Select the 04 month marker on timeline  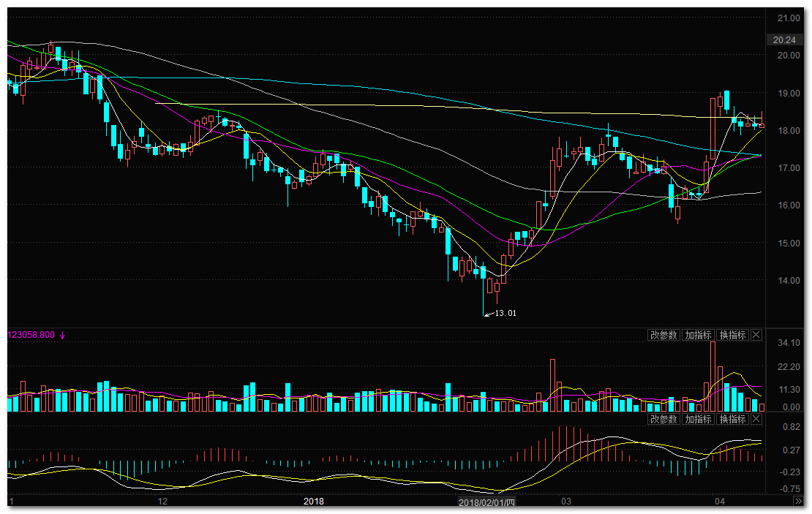pos(720,502)
